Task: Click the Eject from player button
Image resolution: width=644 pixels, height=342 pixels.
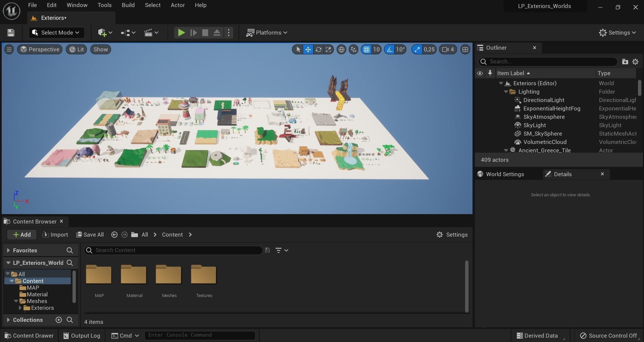Action: pyautogui.click(x=217, y=33)
